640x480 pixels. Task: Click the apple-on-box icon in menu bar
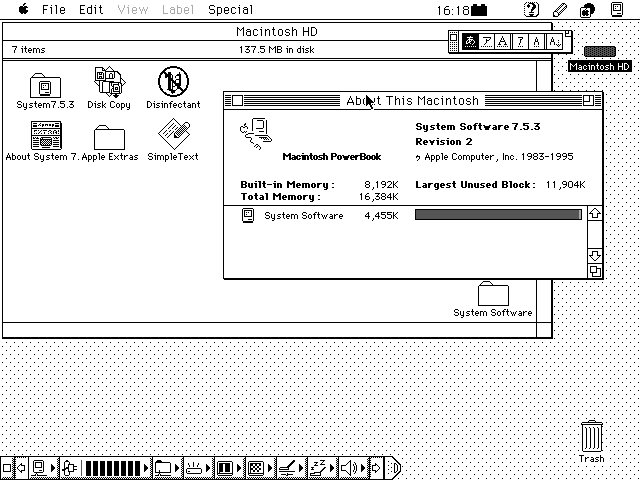coord(587,10)
